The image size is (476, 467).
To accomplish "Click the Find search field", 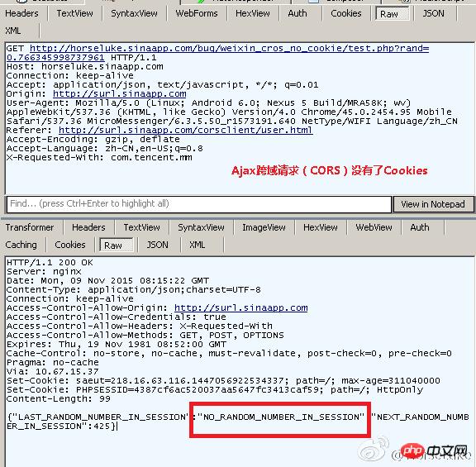I will [x=199, y=203].
